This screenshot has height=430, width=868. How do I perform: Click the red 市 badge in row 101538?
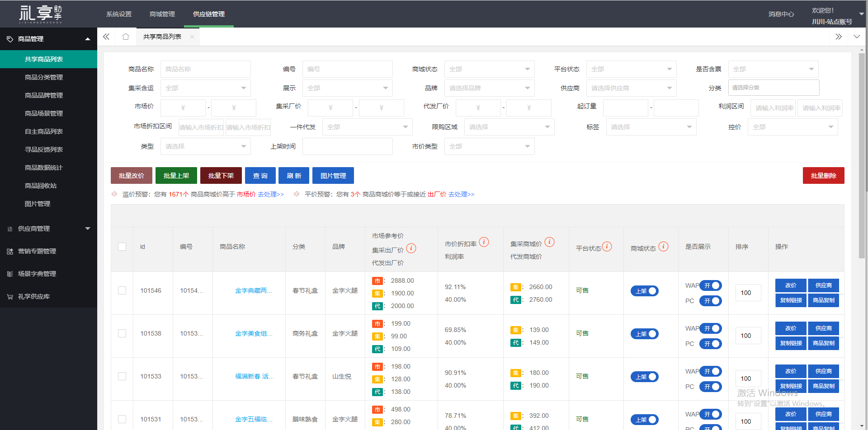pos(377,324)
